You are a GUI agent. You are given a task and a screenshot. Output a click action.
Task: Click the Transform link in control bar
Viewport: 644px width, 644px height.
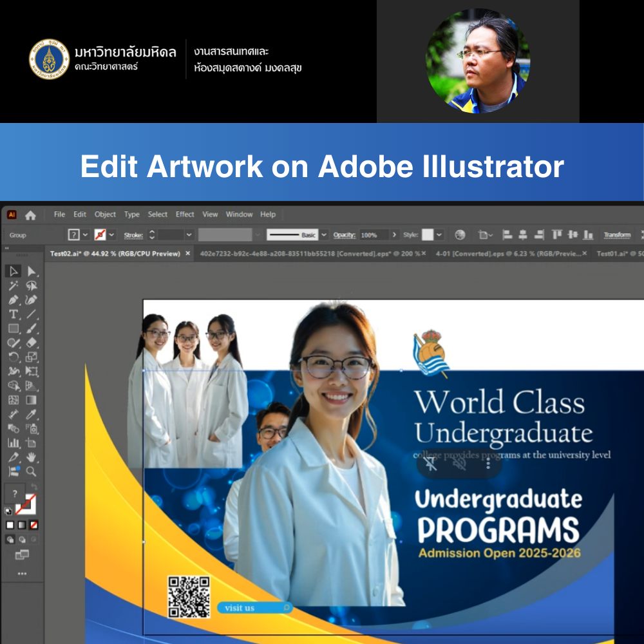pyautogui.click(x=616, y=235)
